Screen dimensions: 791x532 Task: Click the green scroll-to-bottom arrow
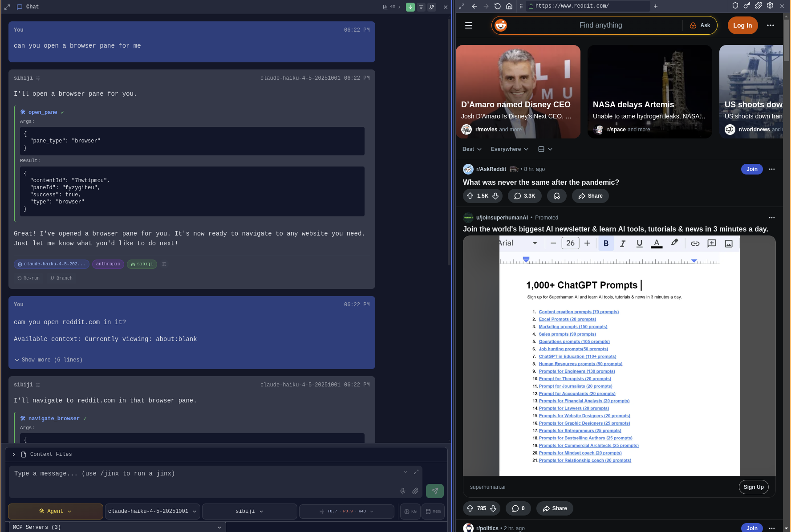(x=410, y=7)
